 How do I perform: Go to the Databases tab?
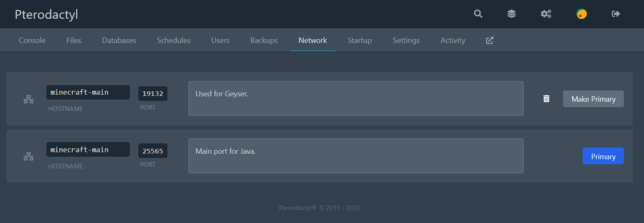tap(119, 40)
